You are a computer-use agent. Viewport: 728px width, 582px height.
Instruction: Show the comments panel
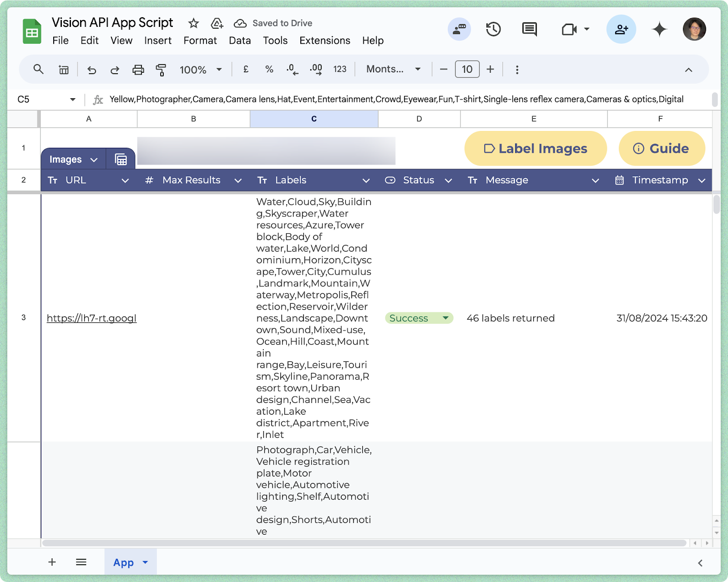coord(529,30)
